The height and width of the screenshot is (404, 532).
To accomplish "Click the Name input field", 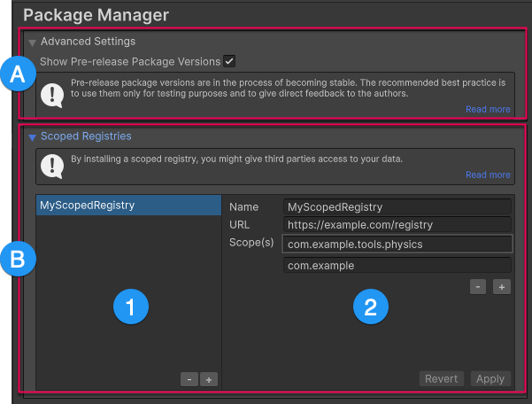I will click(x=397, y=206).
